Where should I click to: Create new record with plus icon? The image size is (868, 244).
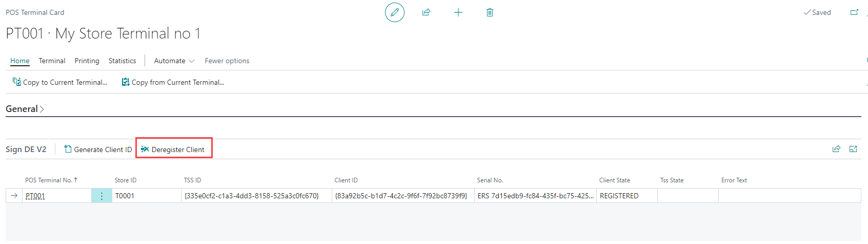tap(458, 12)
